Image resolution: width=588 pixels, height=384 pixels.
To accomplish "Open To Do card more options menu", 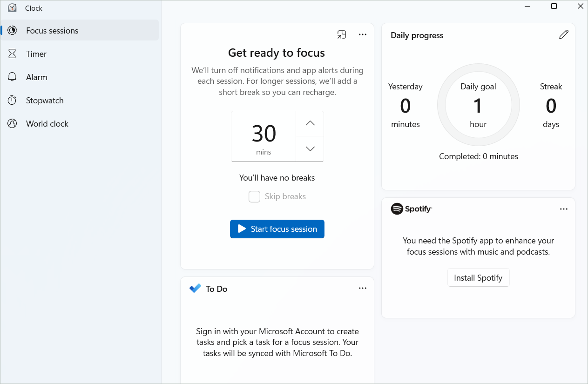I will (x=363, y=289).
